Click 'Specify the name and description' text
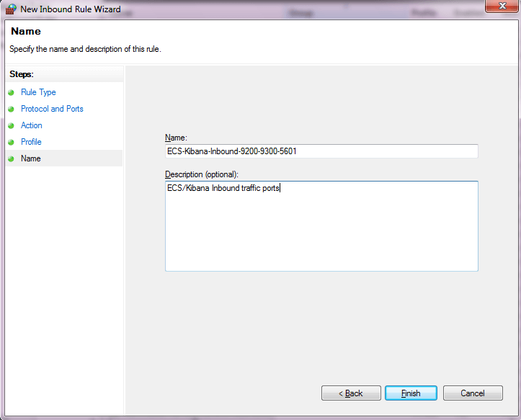The height and width of the screenshot is (420, 521). (86, 49)
